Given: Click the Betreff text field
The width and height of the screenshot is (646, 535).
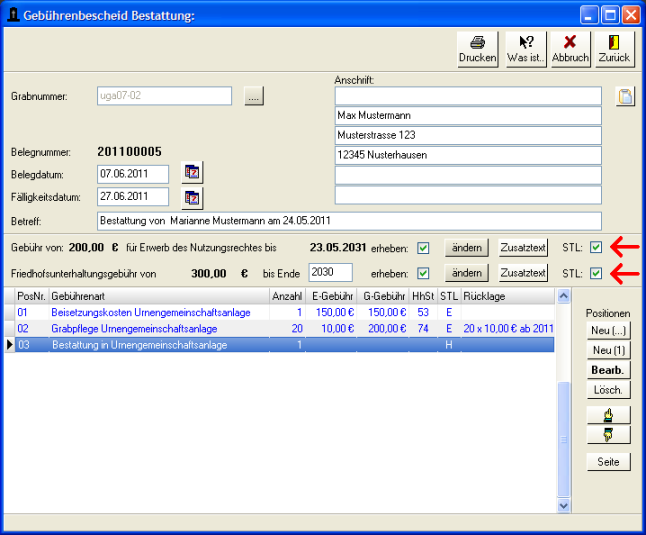Looking at the screenshot, I should tap(349, 221).
